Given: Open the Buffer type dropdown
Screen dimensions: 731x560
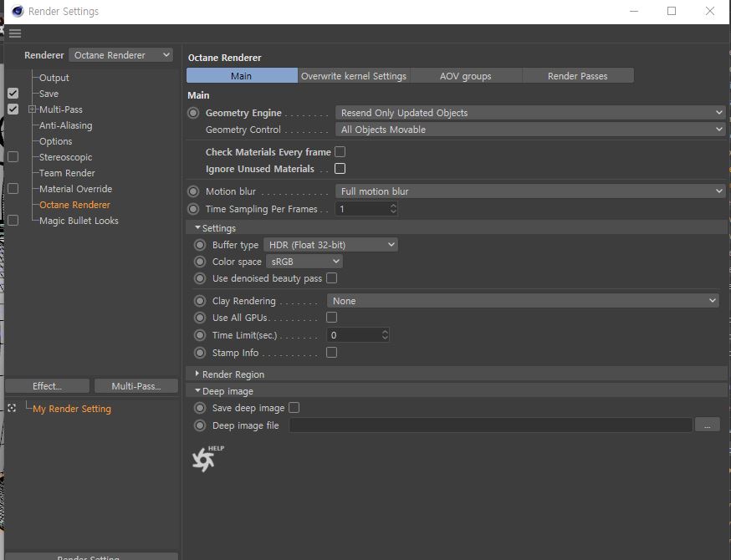Looking at the screenshot, I should click(330, 245).
